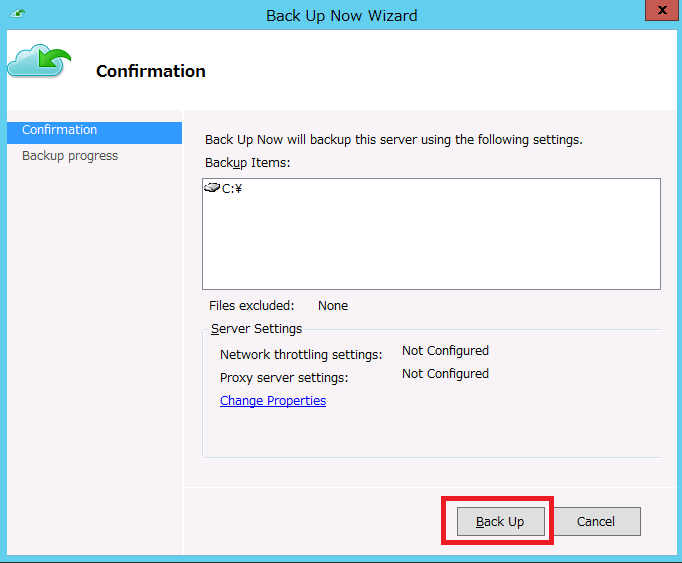Select the Confirmation step in the sidebar
Viewport: 682px width, 563px height.
(x=60, y=130)
